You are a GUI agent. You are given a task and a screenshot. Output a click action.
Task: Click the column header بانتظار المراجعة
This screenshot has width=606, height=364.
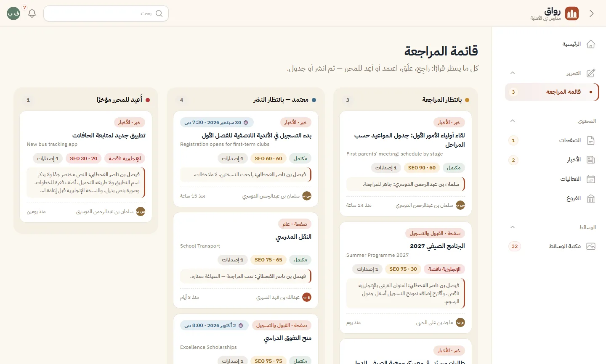pos(442,100)
